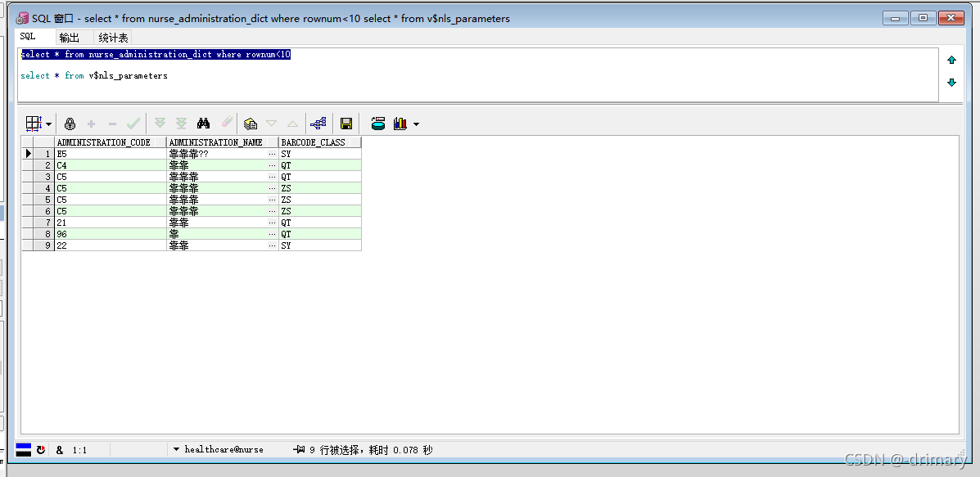Insert a new record with the plus icon
The height and width of the screenshot is (477, 980).
tap(91, 123)
